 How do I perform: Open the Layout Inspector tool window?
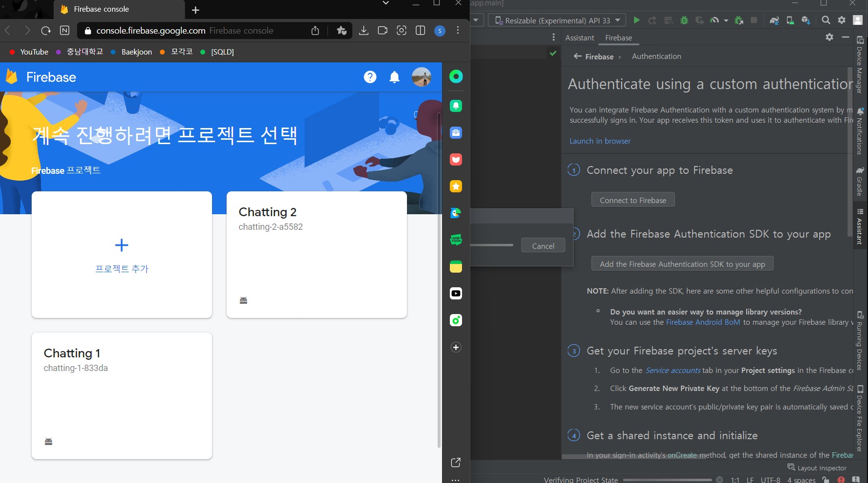pyautogui.click(x=817, y=468)
